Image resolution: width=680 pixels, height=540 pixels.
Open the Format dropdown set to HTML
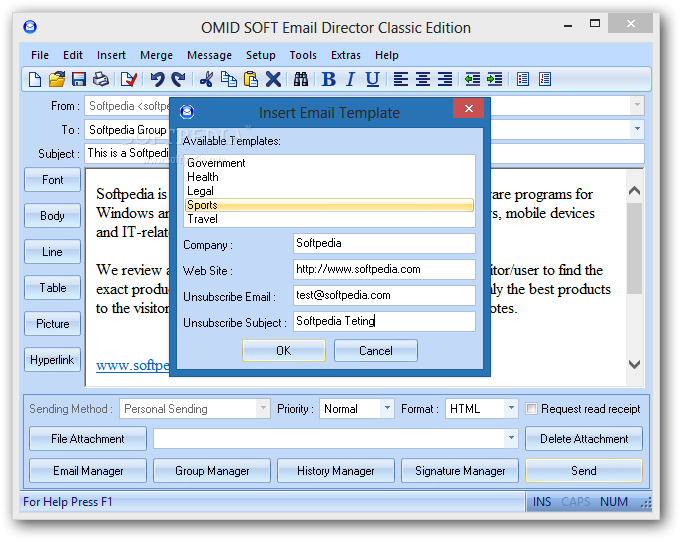[511, 408]
